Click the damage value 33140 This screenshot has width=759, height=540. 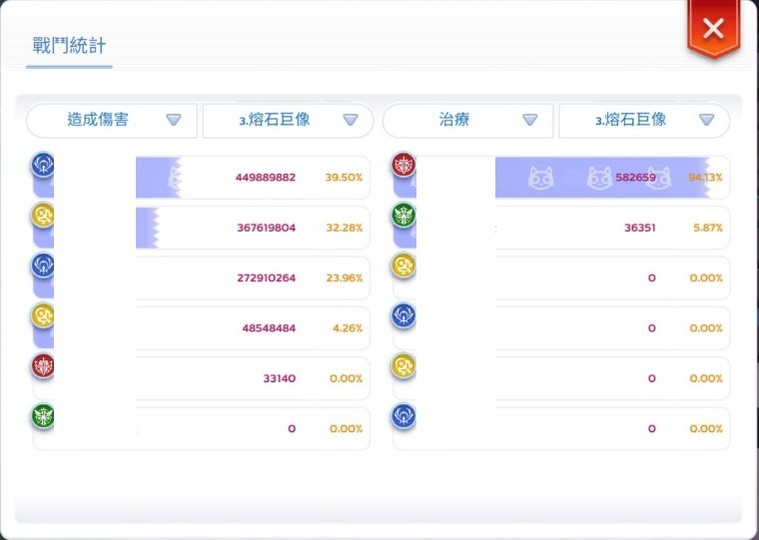point(279,379)
